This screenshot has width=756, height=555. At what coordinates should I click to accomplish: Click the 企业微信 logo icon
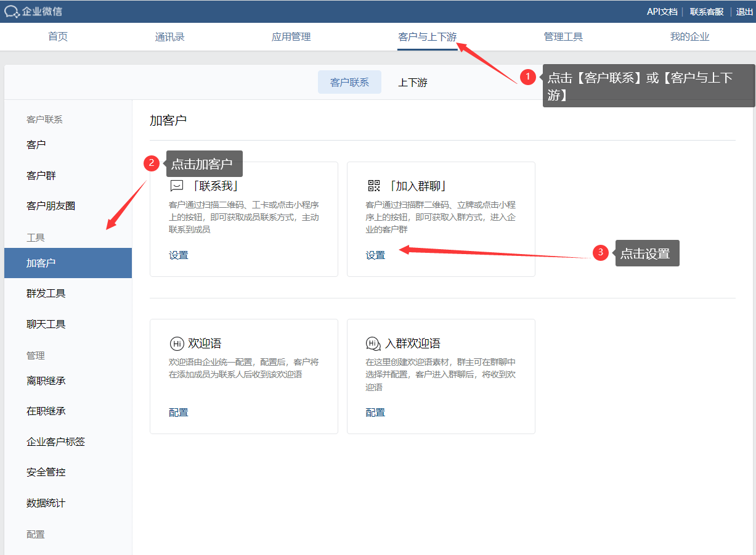pos(12,12)
